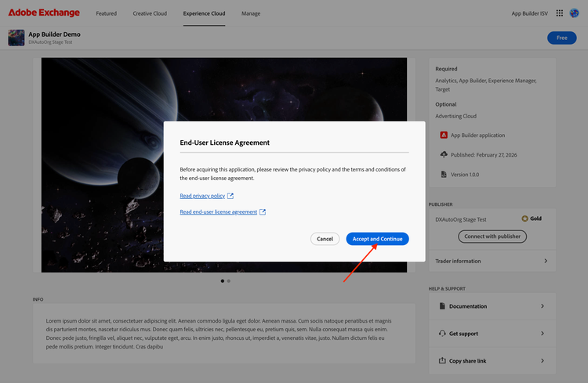
Task: Click the Copy share link icon
Action: pyautogui.click(x=442, y=360)
